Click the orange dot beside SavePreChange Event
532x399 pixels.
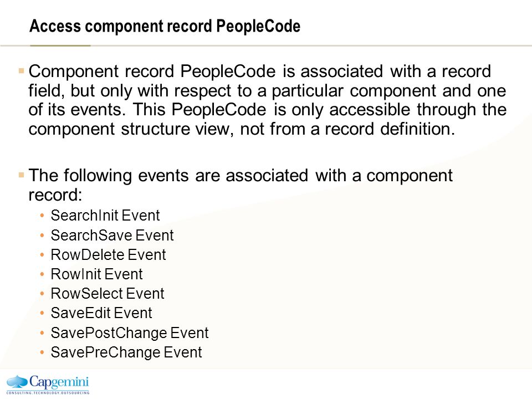coord(42,352)
